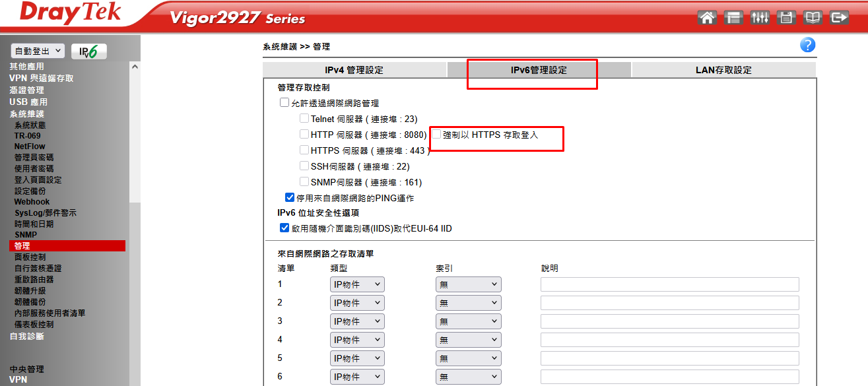Click the sidebar scrollbar up arrow
Screen dimensions: 868x386
coord(135,67)
